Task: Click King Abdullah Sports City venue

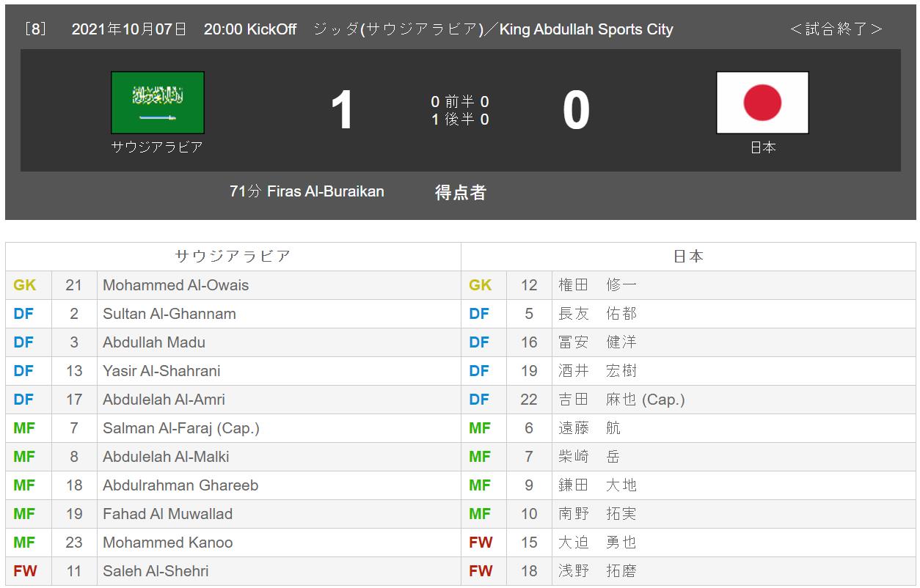Action: tap(586, 29)
